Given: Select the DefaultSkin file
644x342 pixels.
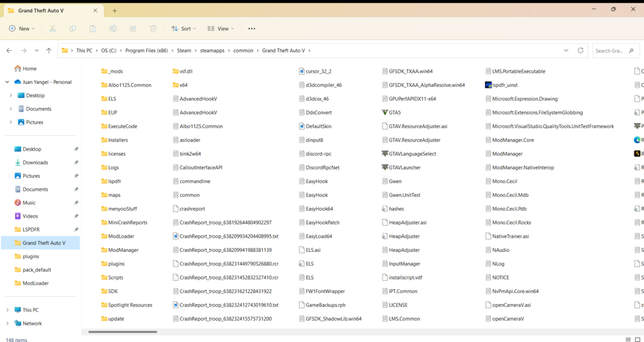Looking at the screenshot, I should [x=315, y=126].
